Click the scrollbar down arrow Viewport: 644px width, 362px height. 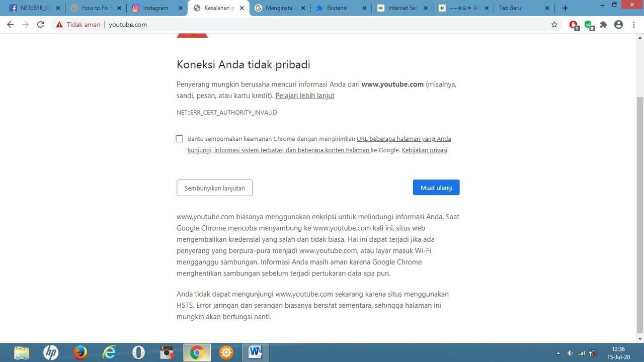(x=640, y=338)
